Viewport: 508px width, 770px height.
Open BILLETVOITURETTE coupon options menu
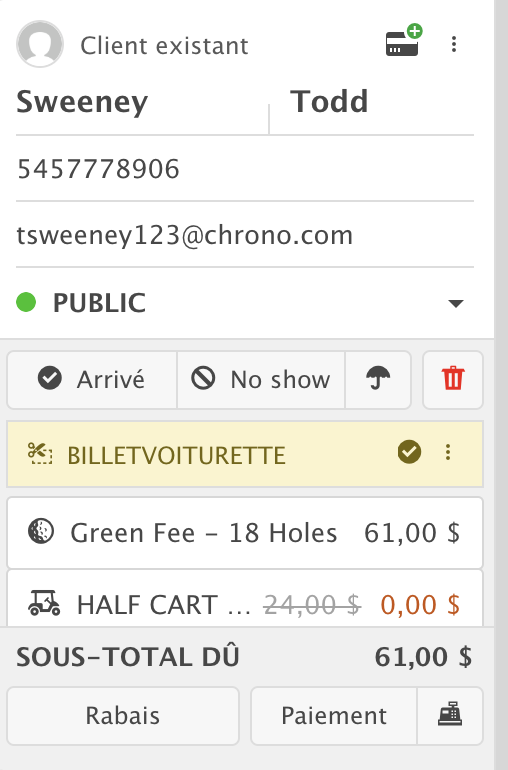[448, 452]
